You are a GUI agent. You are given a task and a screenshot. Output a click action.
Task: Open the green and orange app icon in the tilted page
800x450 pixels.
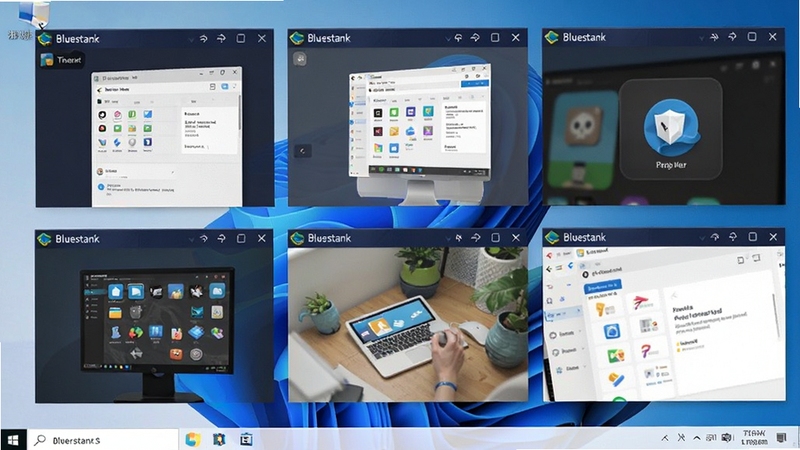[x=616, y=355]
